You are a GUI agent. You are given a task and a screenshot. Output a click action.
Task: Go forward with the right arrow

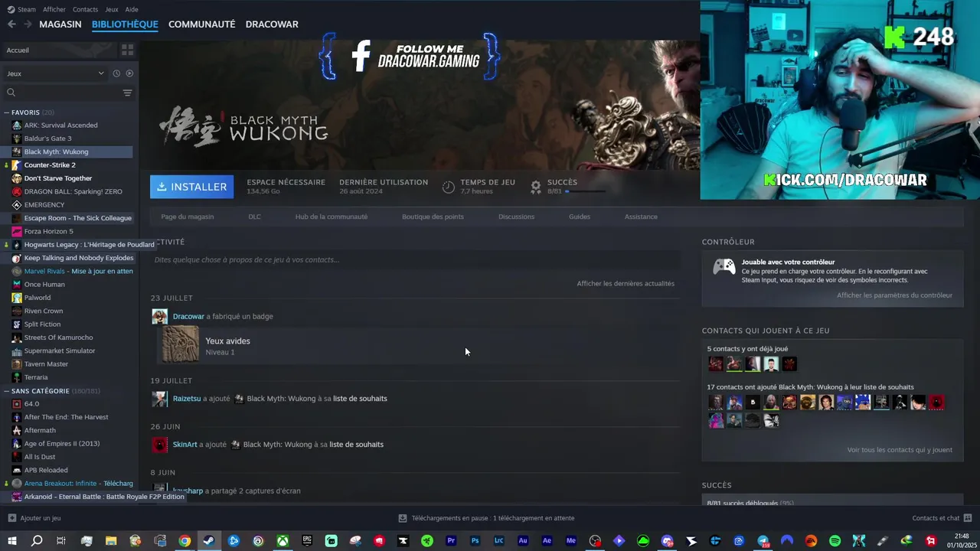[28, 24]
